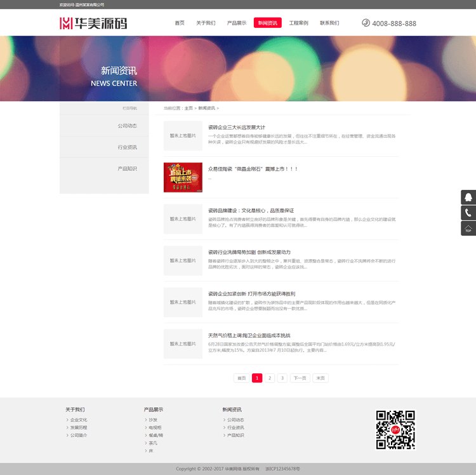Open article 天然气价格上调
This screenshot has height=475, width=476.
(x=249, y=335)
